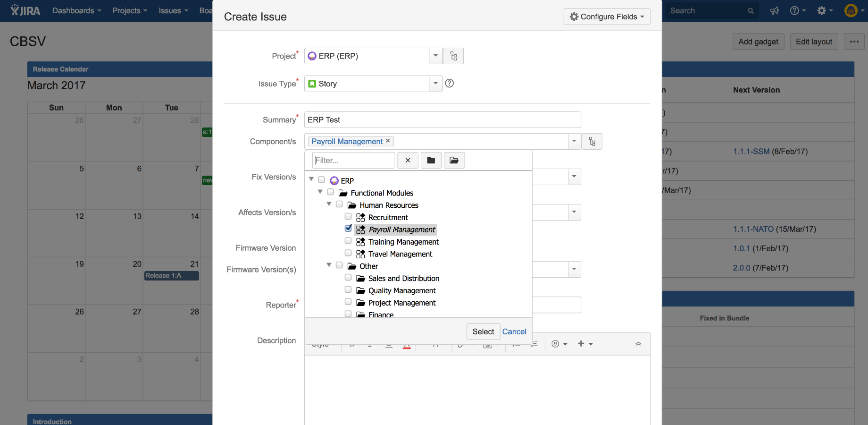Click the collapse all folders icon
The height and width of the screenshot is (425, 868).
tap(431, 161)
